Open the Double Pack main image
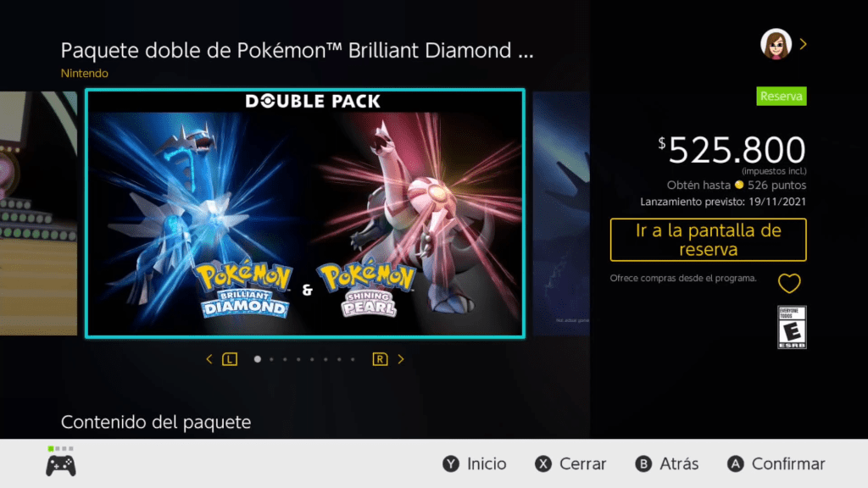Screen dimensions: 868x488 tap(305, 213)
